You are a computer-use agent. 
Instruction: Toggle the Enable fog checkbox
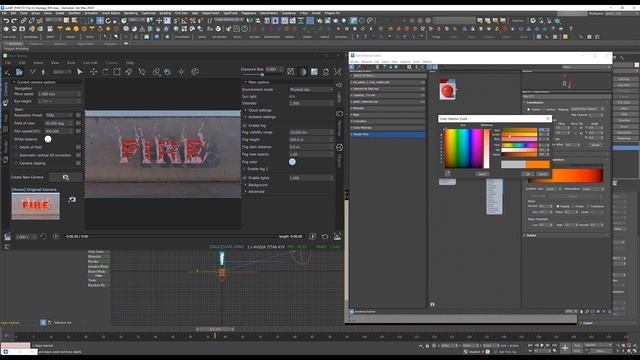245,126
